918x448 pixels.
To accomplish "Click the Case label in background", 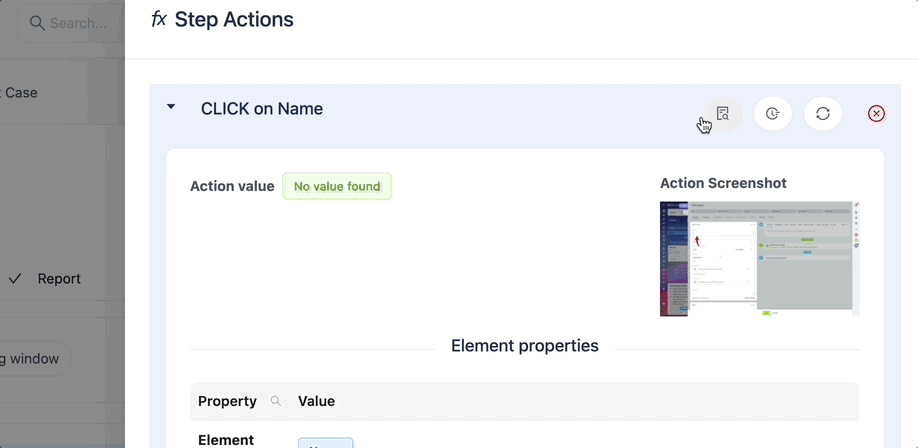I will pos(20,93).
